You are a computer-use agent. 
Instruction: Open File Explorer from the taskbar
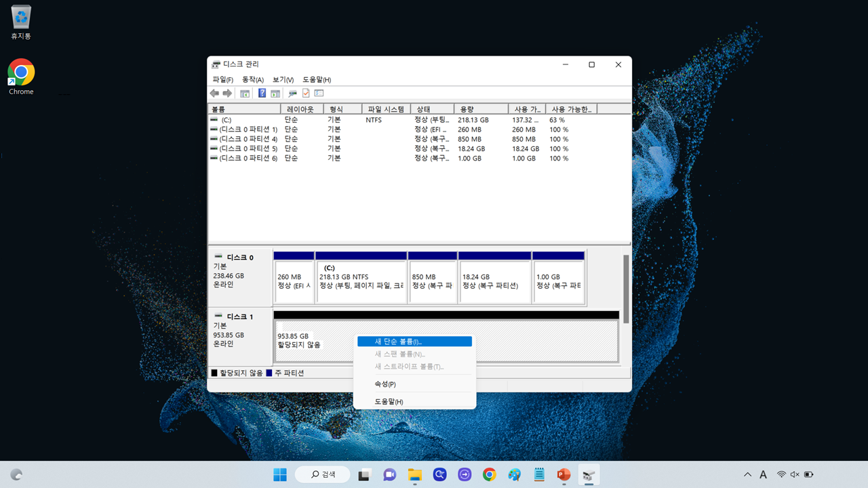(x=414, y=474)
